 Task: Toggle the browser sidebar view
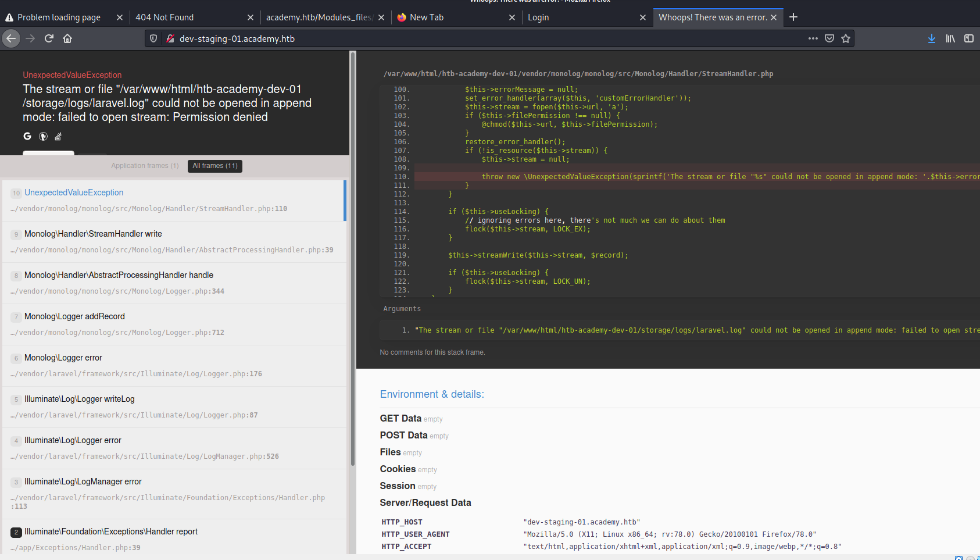pyautogui.click(x=970, y=38)
